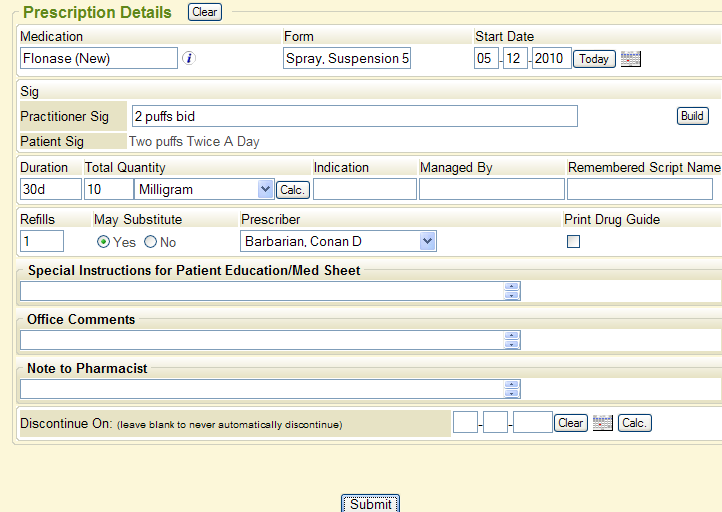Select No for May Substitute

151,242
